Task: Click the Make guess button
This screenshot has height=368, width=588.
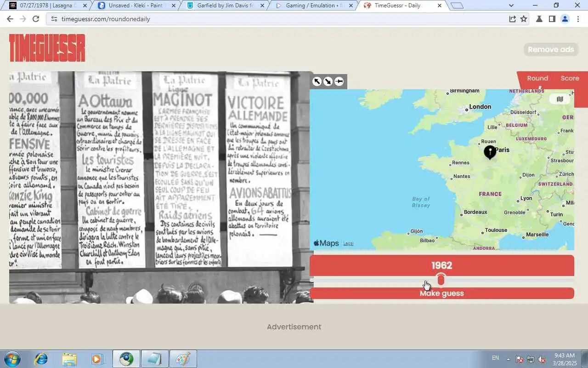Action: click(442, 293)
